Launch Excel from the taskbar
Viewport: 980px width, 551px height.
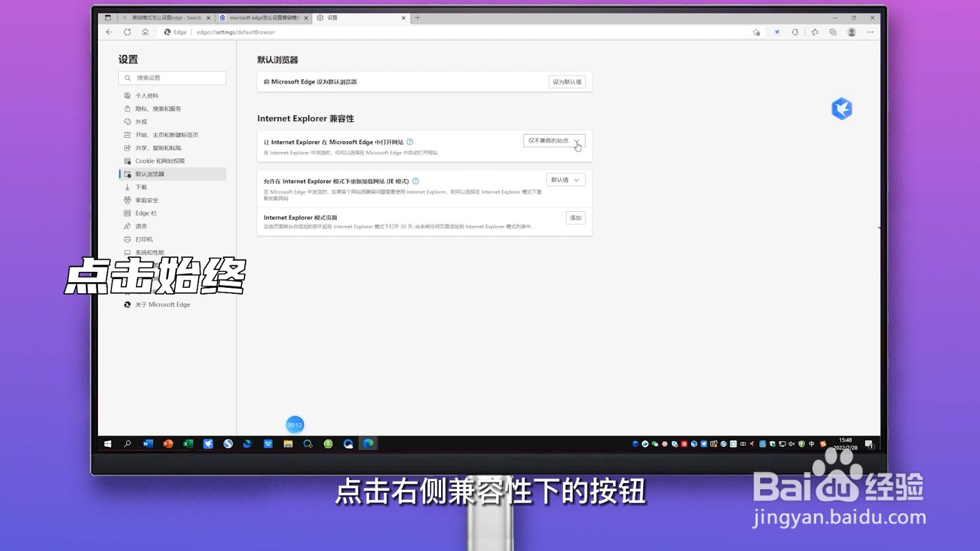click(x=188, y=444)
